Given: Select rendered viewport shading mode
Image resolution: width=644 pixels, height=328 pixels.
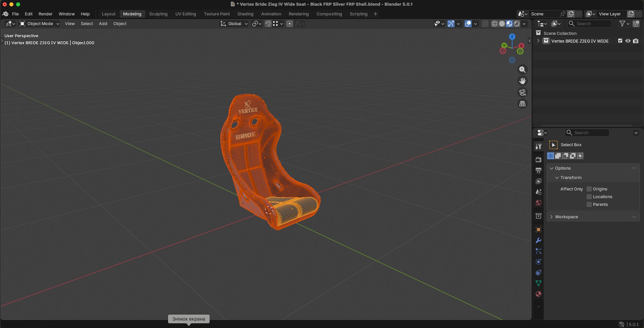Looking at the screenshot, I should point(517,24).
